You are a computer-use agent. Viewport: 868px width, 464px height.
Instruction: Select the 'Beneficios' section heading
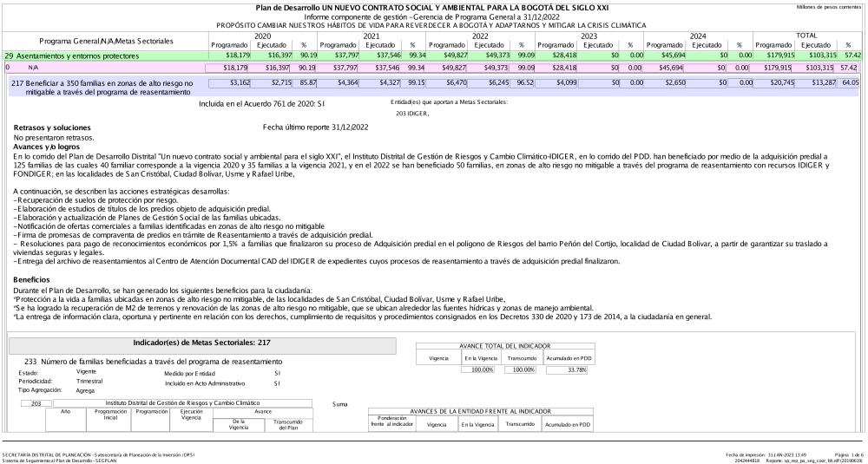tap(33, 279)
